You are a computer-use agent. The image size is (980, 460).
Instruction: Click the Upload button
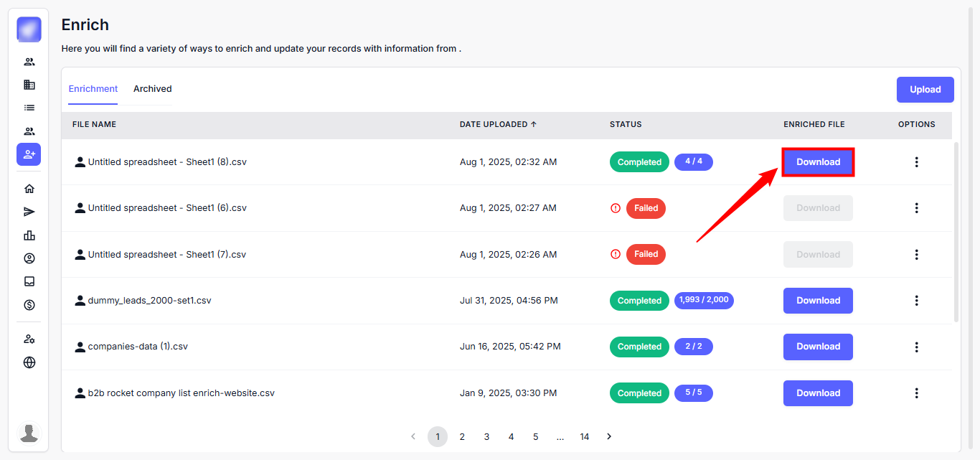[x=925, y=90]
